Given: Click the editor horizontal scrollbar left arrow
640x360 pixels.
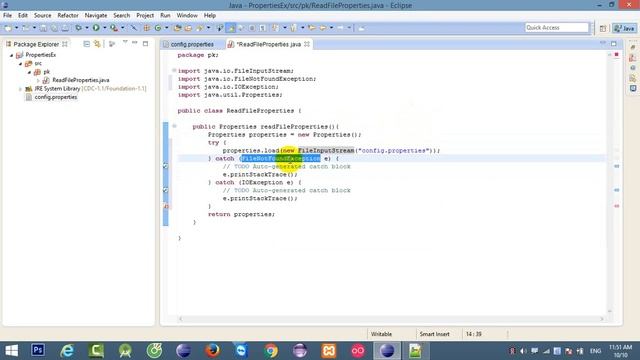Looking at the screenshot, I should [181, 319].
